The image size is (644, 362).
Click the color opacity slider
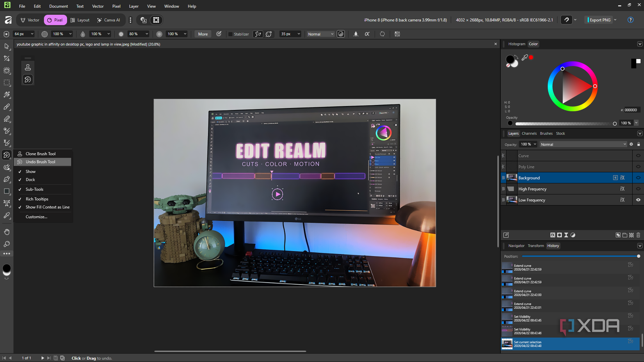(x=565, y=124)
